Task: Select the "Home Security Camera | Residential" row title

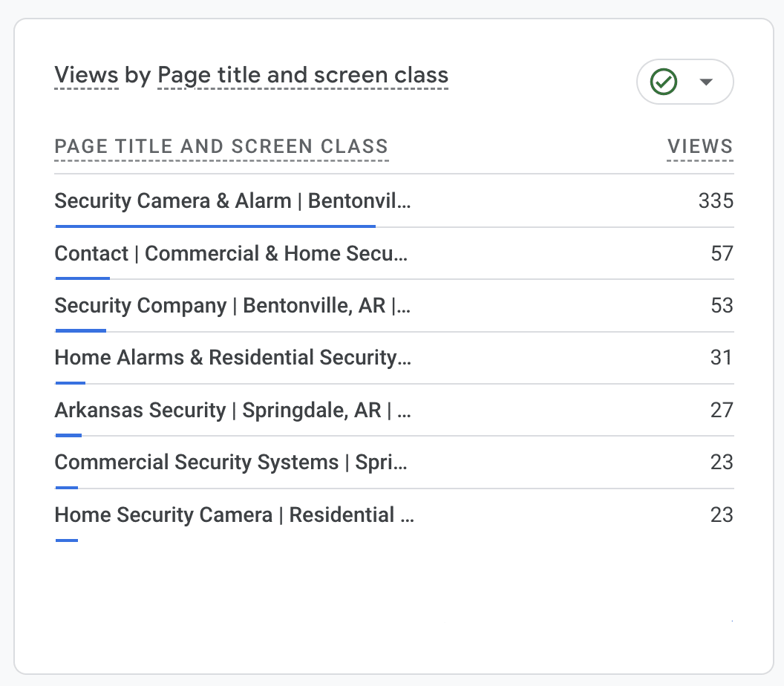Action: pyautogui.click(x=234, y=515)
